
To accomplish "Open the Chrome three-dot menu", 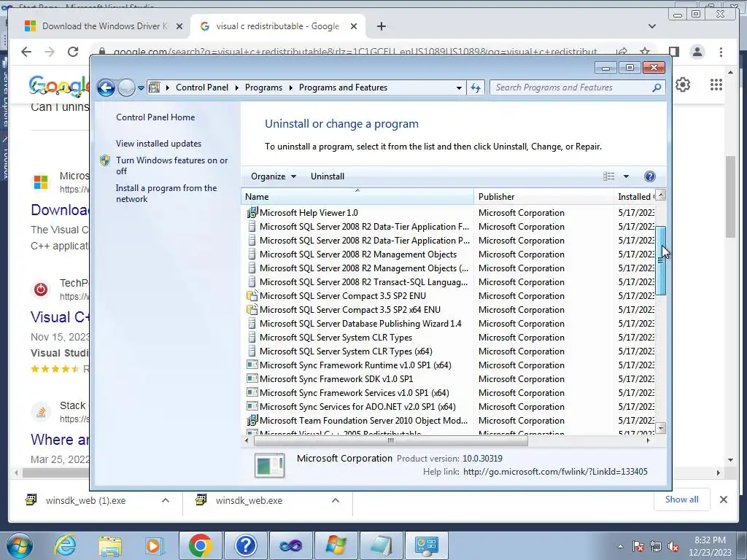I will pyautogui.click(x=721, y=52).
